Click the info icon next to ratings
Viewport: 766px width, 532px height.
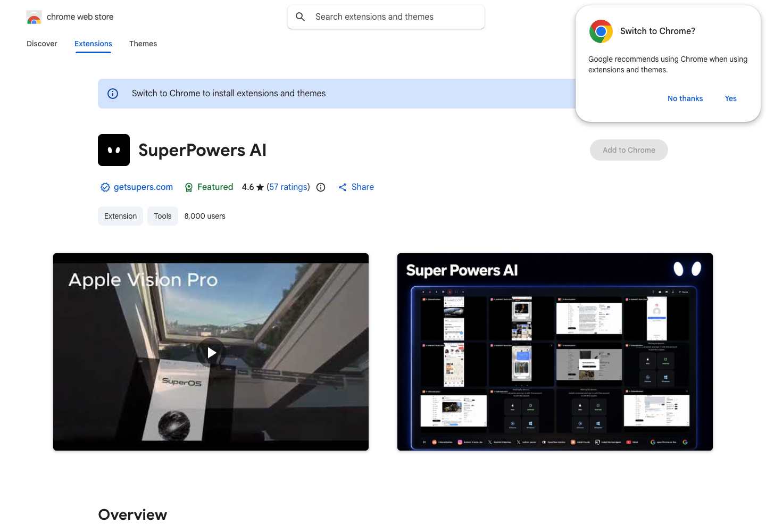click(321, 187)
